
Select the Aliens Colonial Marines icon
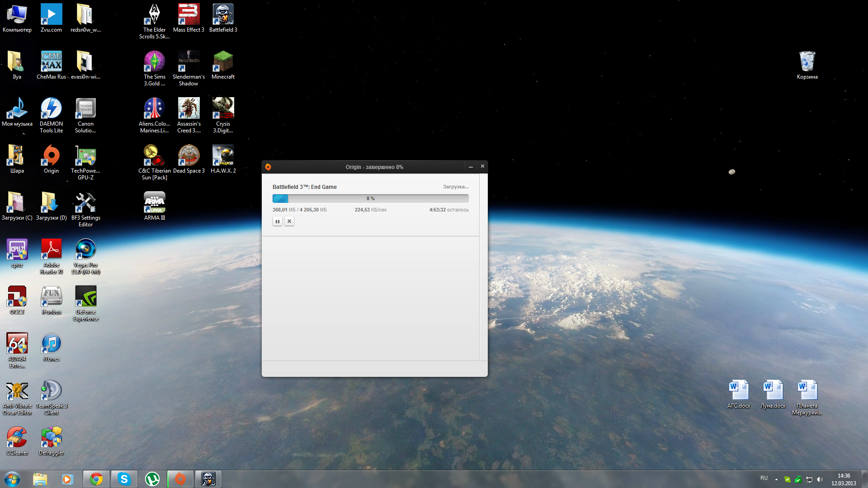pyautogui.click(x=154, y=116)
